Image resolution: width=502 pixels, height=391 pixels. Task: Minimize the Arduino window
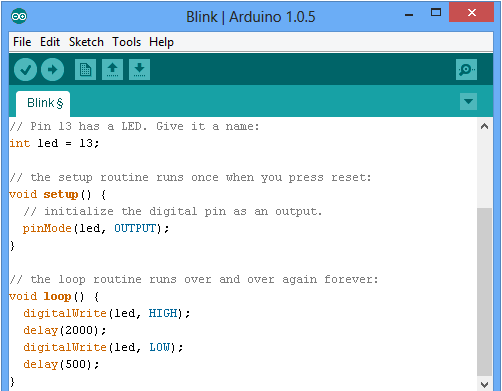click(409, 15)
